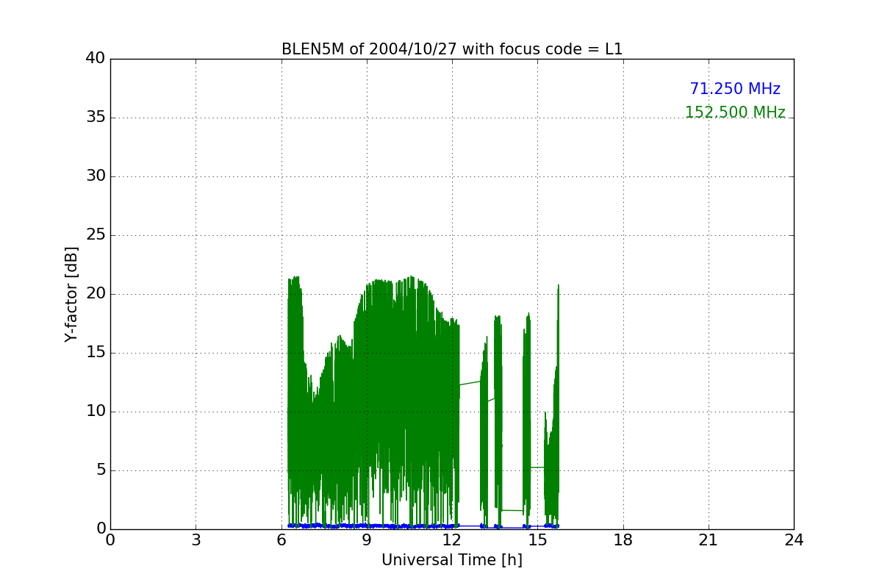Image resolution: width=882 pixels, height=588 pixels.
Task: Click the x-axis tick label 12
Action: 452,540
